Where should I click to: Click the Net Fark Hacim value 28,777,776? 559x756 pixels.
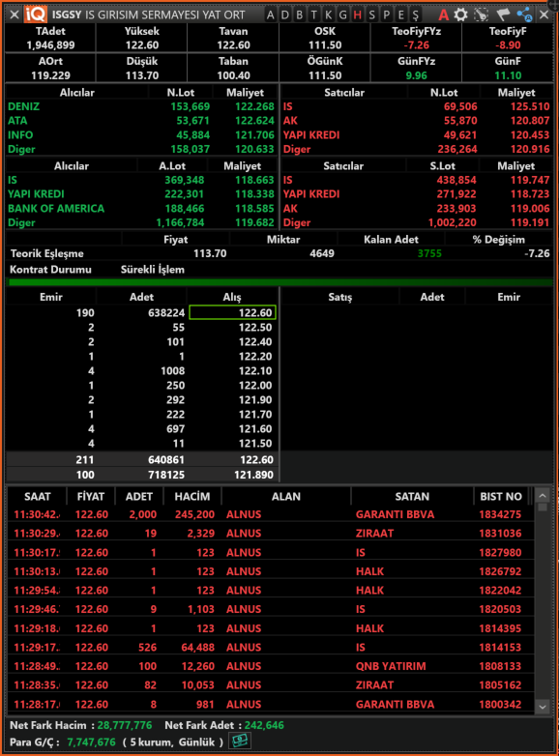pyautogui.click(x=125, y=725)
